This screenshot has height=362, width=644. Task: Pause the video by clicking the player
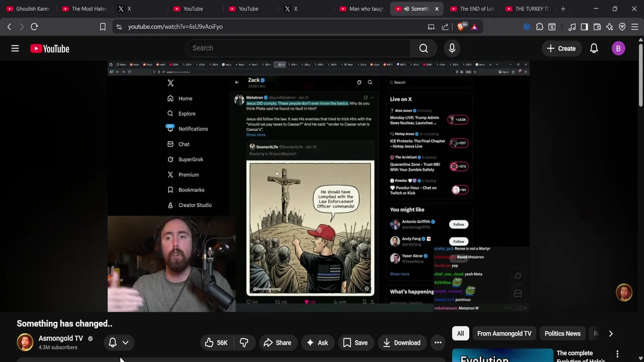(318, 186)
